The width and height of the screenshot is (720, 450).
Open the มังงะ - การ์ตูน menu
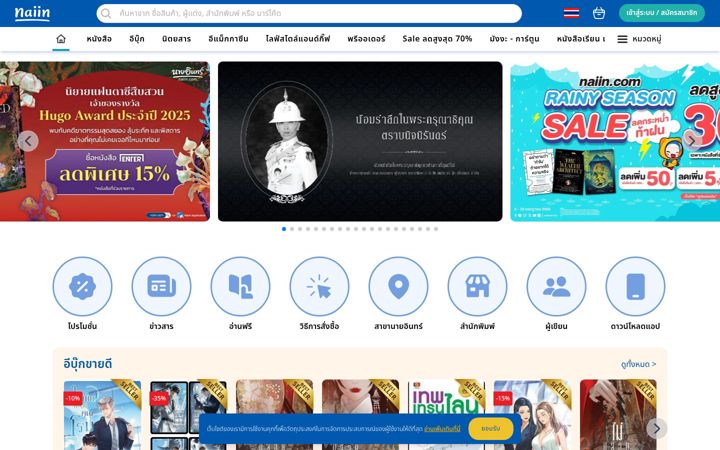pos(514,39)
